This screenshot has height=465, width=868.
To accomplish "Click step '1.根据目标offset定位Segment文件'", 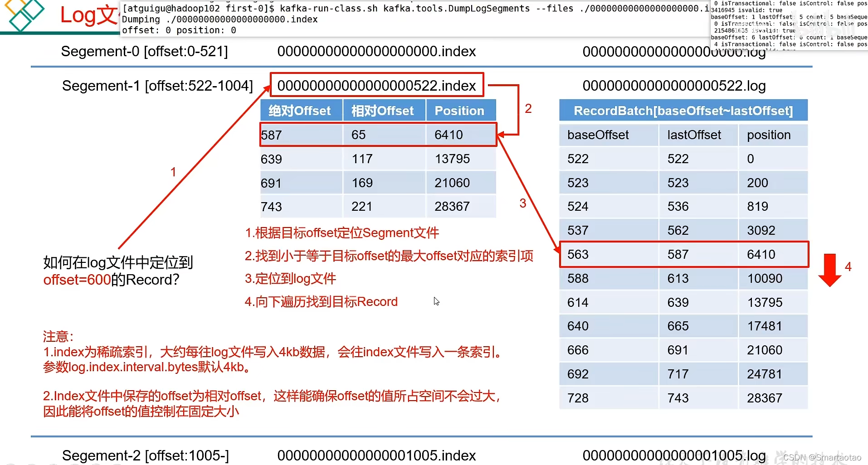I will 342,233.
